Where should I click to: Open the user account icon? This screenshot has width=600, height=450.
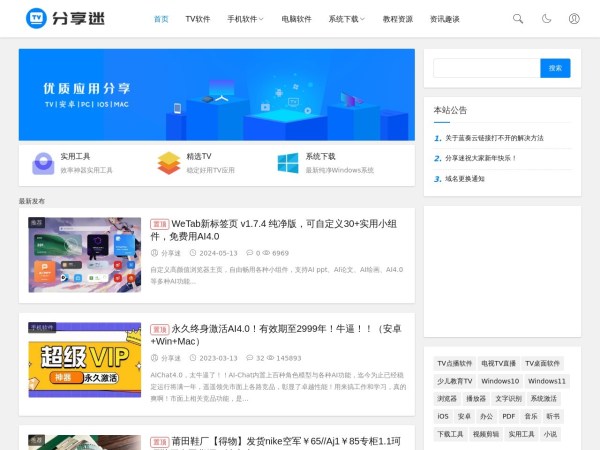pyautogui.click(x=574, y=19)
